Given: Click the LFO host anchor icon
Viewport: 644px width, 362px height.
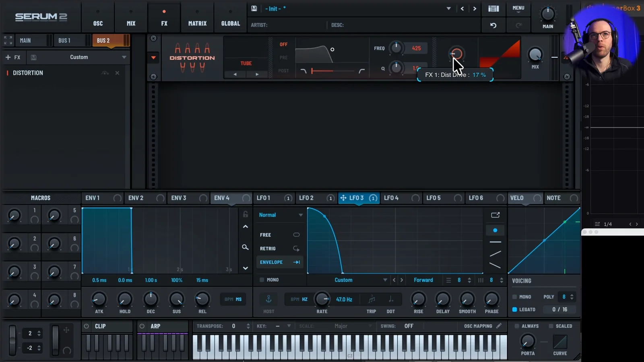Looking at the screenshot, I should point(269,299).
